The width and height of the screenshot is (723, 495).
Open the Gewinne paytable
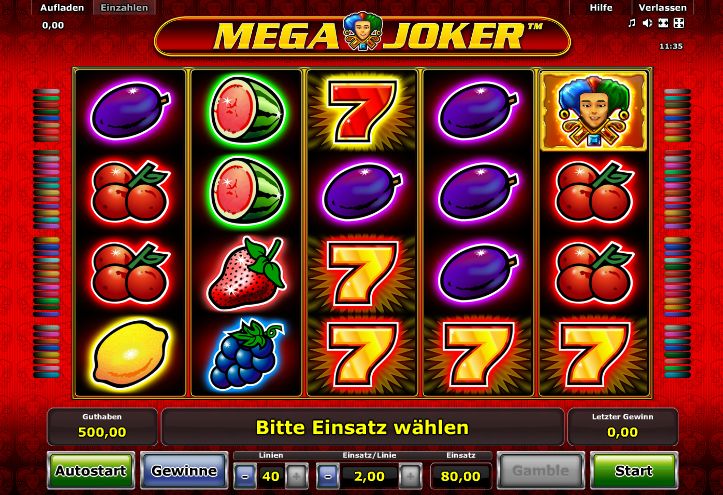184,471
